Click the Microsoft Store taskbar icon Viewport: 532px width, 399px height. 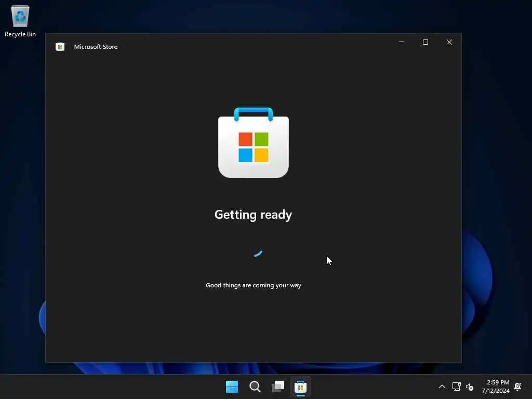pyautogui.click(x=301, y=387)
